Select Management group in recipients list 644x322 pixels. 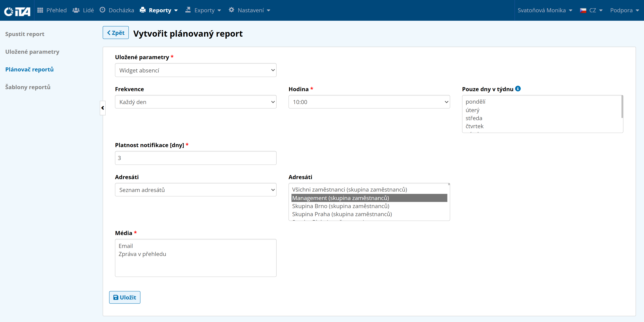(369, 198)
